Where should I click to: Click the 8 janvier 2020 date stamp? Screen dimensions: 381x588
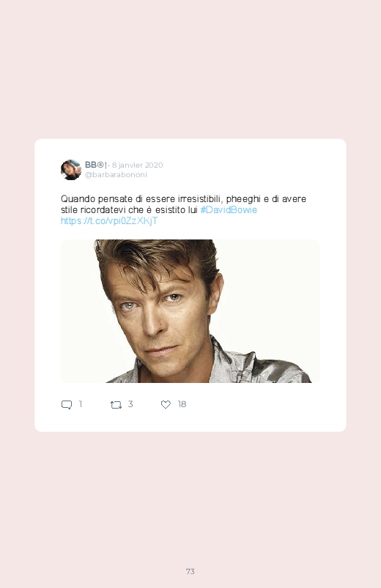pyautogui.click(x=138, y=165)
